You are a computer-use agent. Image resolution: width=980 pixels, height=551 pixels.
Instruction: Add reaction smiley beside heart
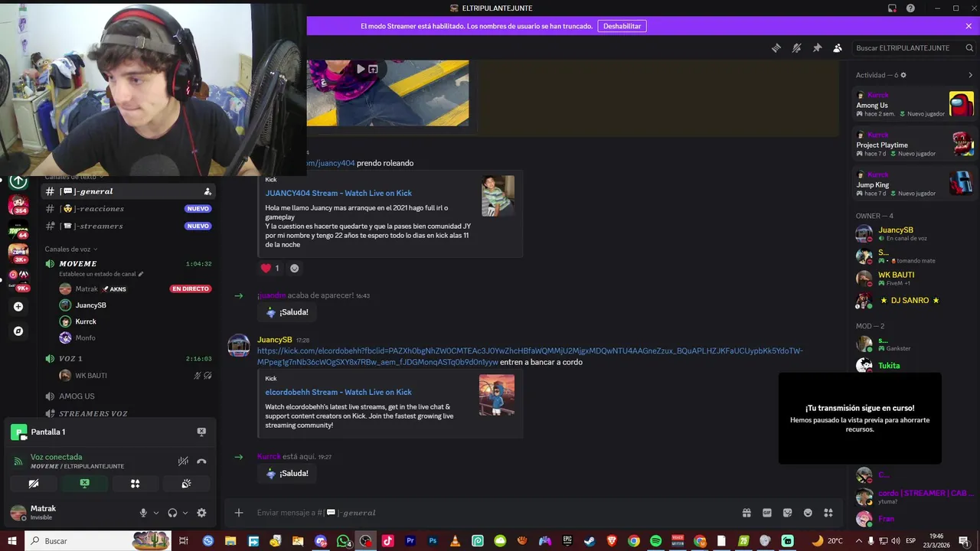pos(294,268)
